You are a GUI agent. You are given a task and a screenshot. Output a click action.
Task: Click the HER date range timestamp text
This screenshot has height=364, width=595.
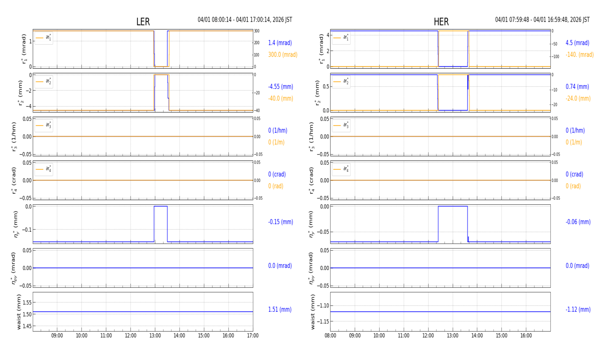click(542, 20)
